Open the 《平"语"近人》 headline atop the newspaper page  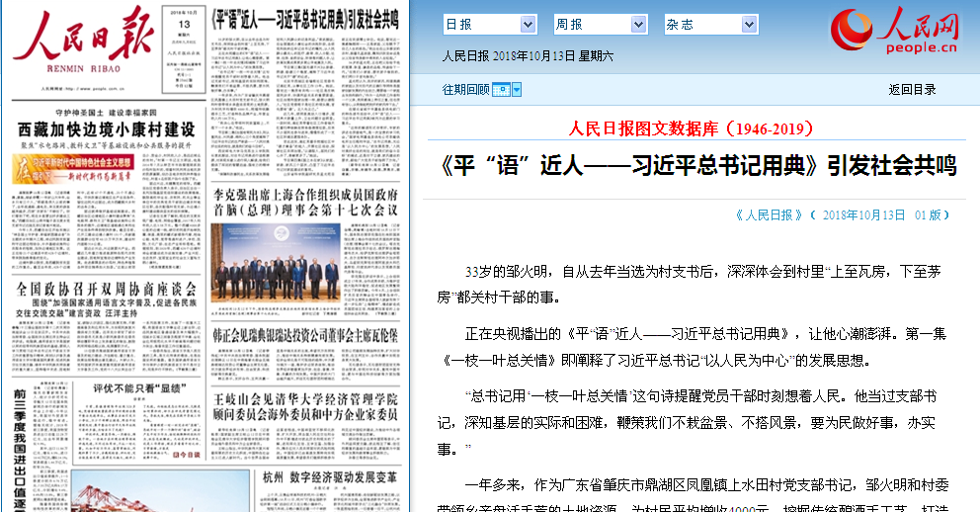pyautogui.click(x=305, y=20)
